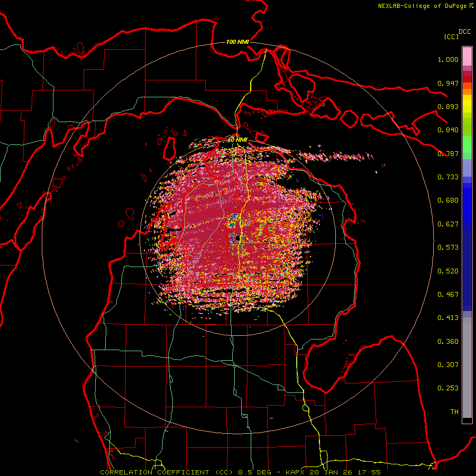Click the radar echo streak east over lake
This screenshot has width=476, height=476.
pos(335,157)
